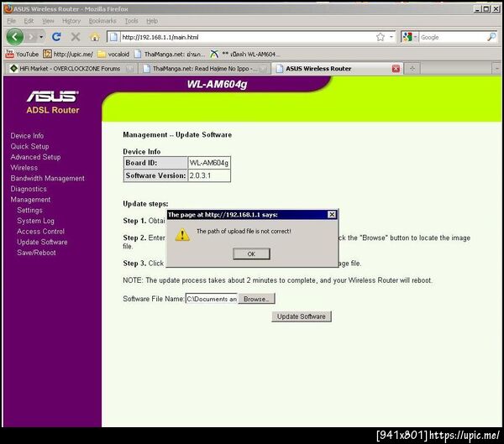504x444 pixels.
Task: Click the green Back navigation arrow
Action: pos(15,37)
